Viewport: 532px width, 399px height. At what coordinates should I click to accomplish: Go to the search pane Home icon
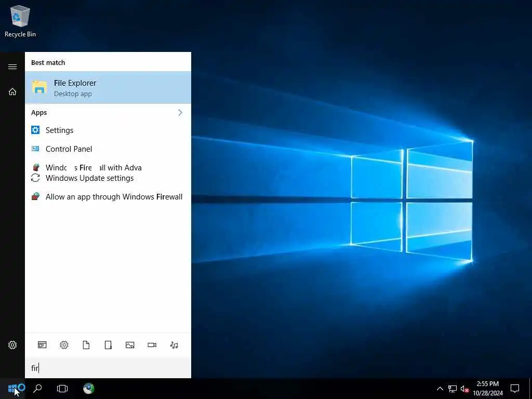pos(12,91)
